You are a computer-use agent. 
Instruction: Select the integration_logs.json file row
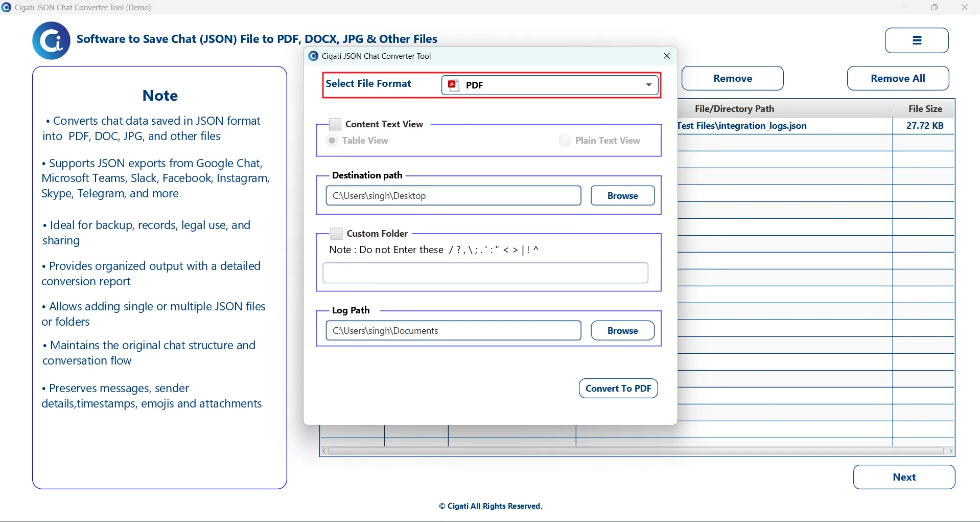[x=815, y=126]
